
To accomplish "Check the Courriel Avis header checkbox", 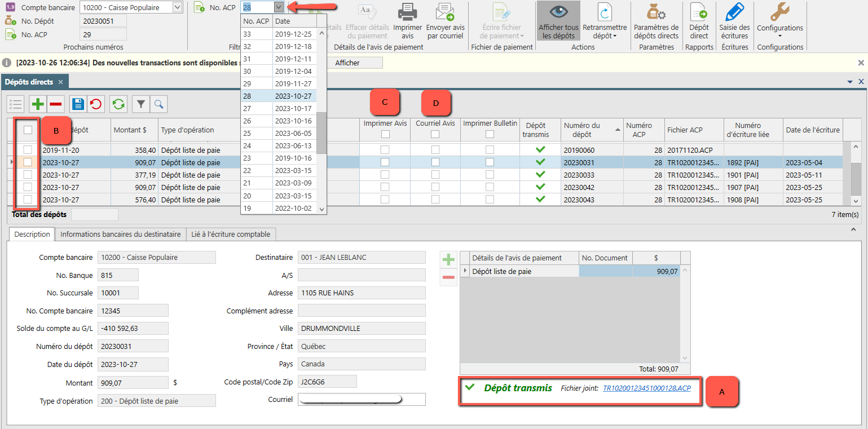I will pyautogui.click(x=435, y=134).
